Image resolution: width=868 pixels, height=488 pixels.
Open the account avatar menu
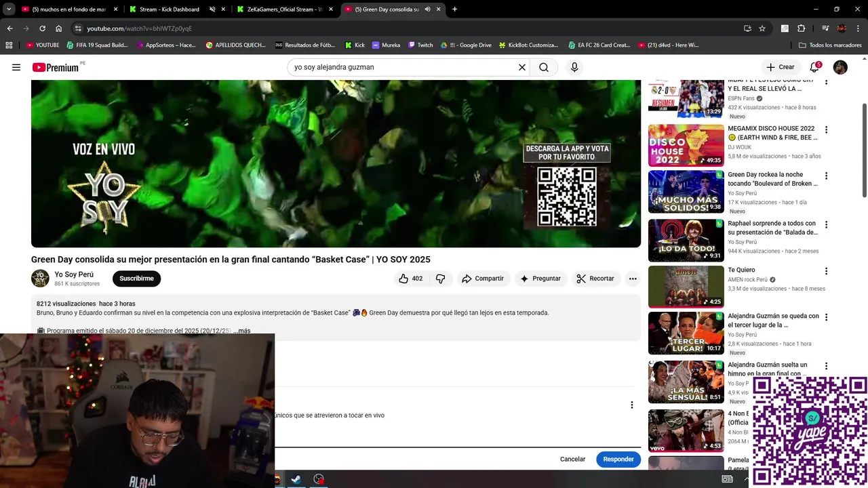[x=840, y=67]
